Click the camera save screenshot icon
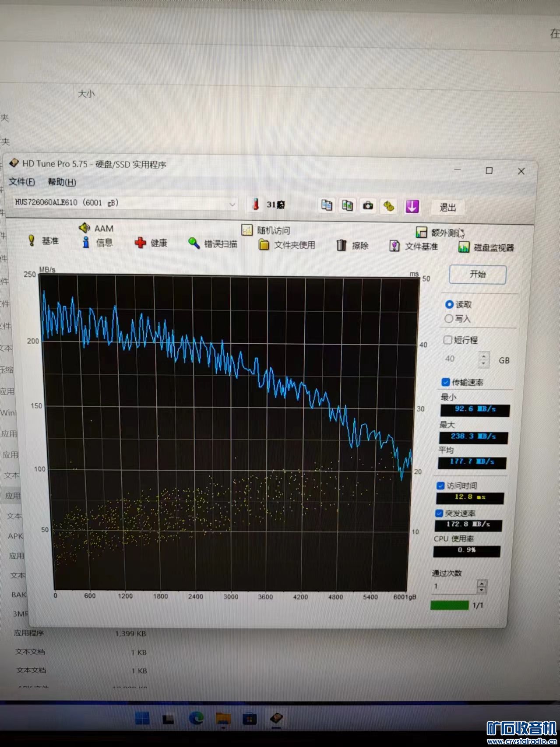 coord(368,205)
